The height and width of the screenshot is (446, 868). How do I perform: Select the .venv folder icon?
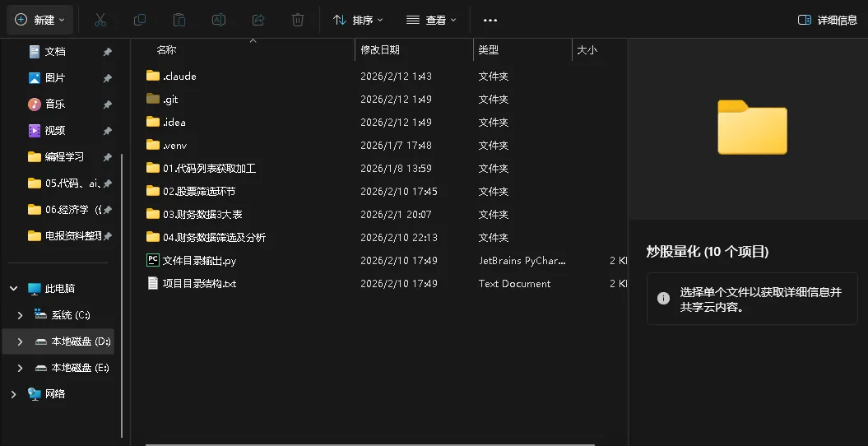(153, 145)
